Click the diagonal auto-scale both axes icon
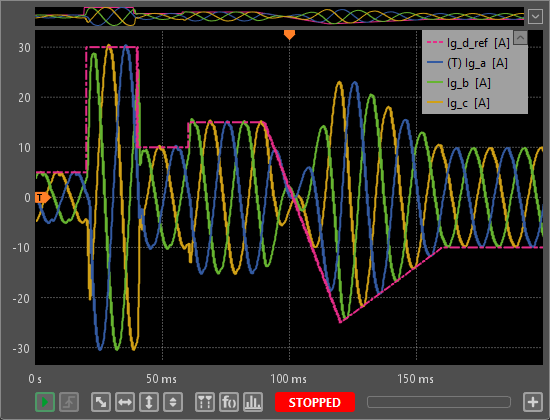The height and width of the screenshot is (420, 550). [101, 402]
